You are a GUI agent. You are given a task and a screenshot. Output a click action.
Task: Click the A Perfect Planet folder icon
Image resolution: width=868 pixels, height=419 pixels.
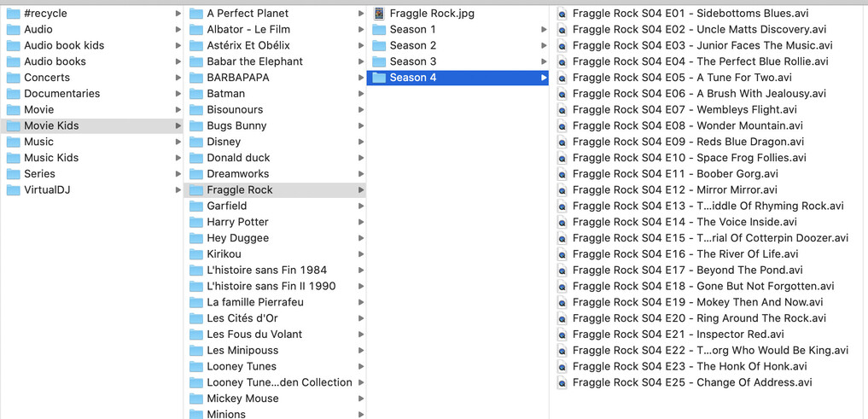point(196,14)
